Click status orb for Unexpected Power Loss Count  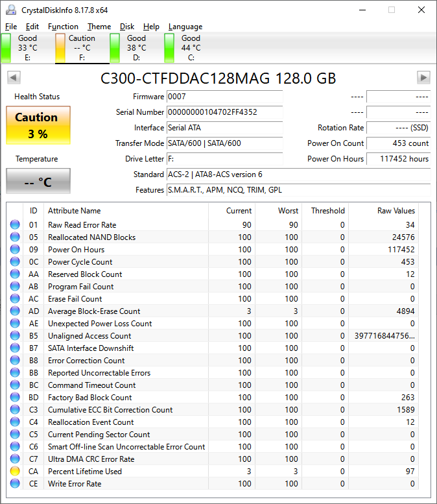point(15,323)
